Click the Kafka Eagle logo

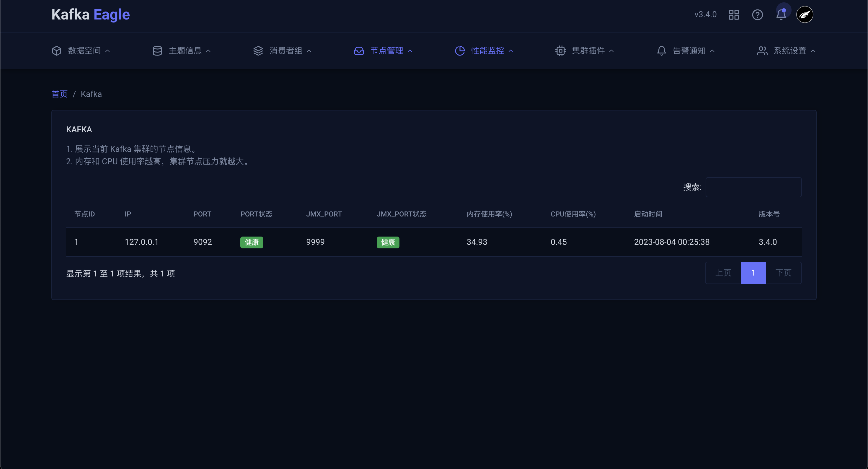90,15
